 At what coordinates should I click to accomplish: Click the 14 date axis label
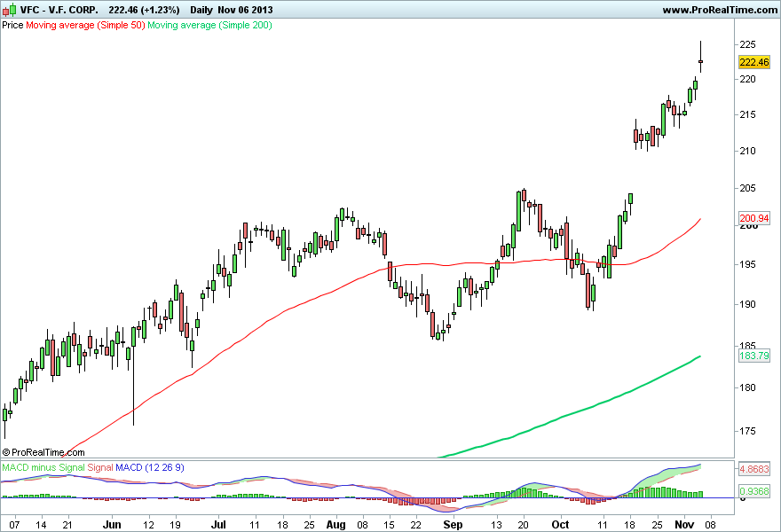point(42,525)
